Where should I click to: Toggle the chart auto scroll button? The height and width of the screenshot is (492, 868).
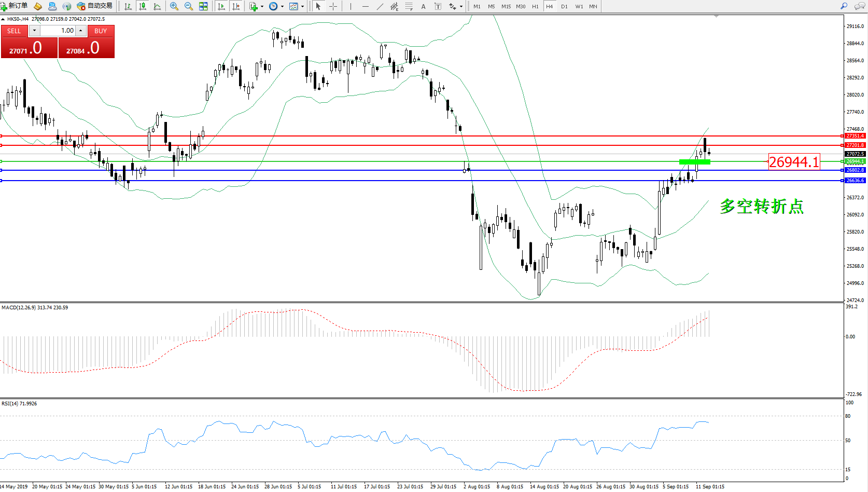point(221,6)
